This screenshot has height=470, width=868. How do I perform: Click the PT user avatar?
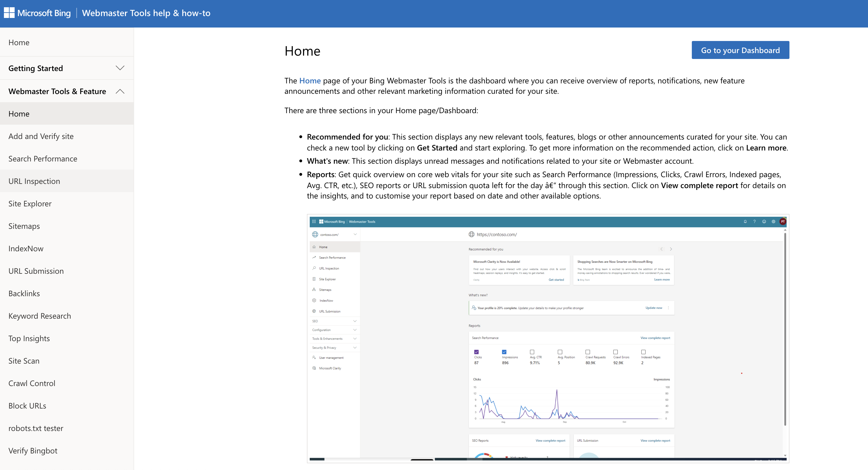783,222
